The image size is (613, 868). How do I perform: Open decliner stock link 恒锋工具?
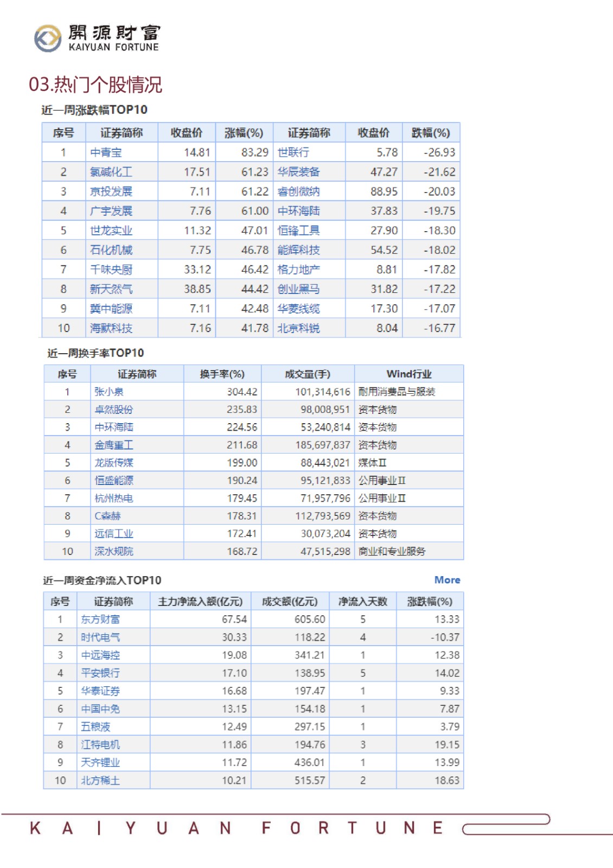(x=299, y=231)
